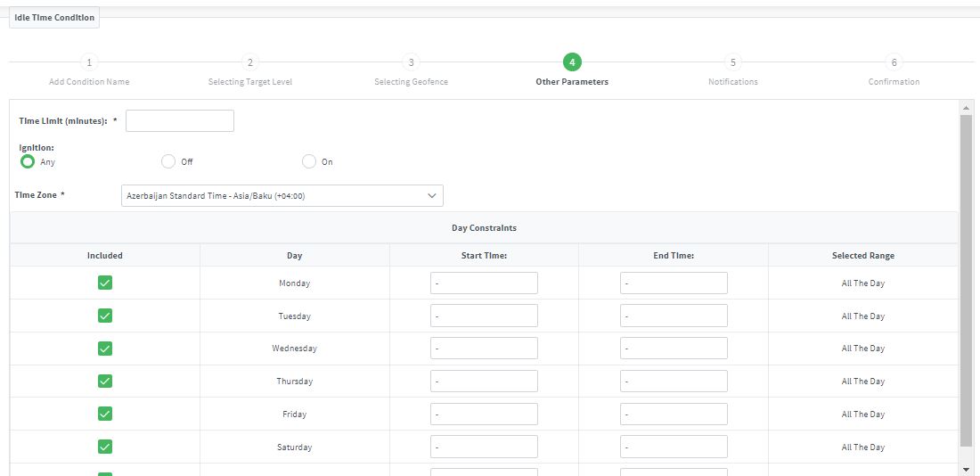The image size is (980, 476).
Task: Set Thursday end time field
Action: click(674, 381)
